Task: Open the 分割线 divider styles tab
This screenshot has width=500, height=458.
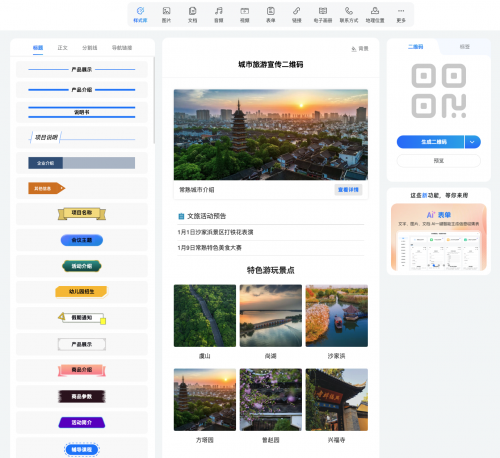Action: [90, 48]
